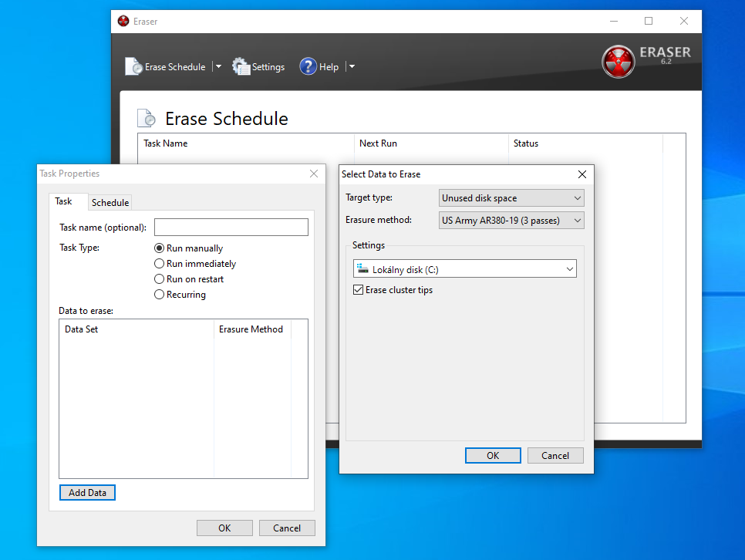Pick the Recurring task type

coord(160,295)
